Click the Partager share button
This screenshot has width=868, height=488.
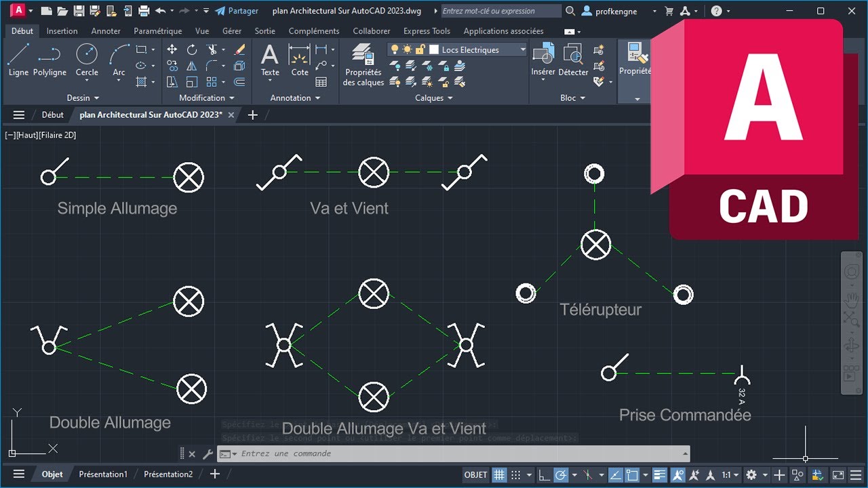(x=237, y=11)
